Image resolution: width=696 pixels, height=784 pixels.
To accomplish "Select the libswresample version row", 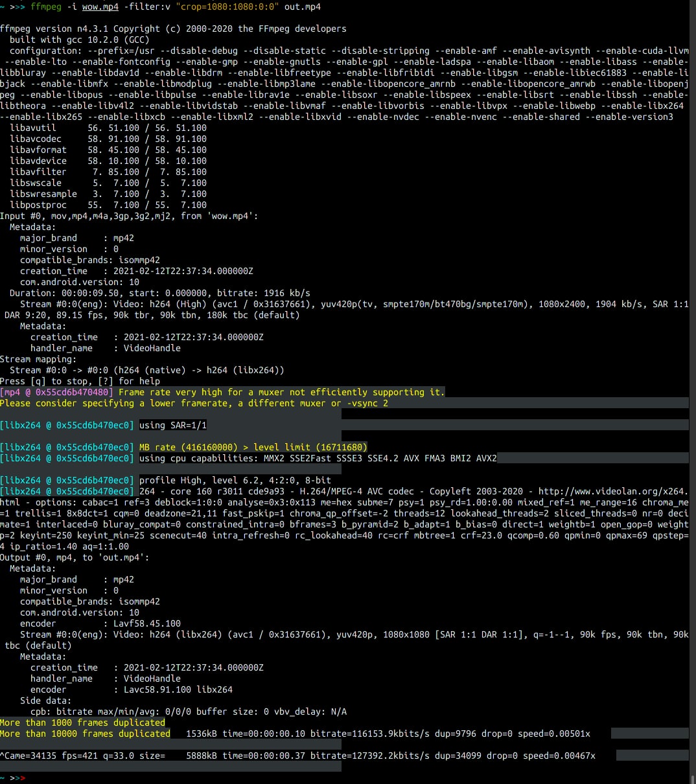I will point(108,194).
